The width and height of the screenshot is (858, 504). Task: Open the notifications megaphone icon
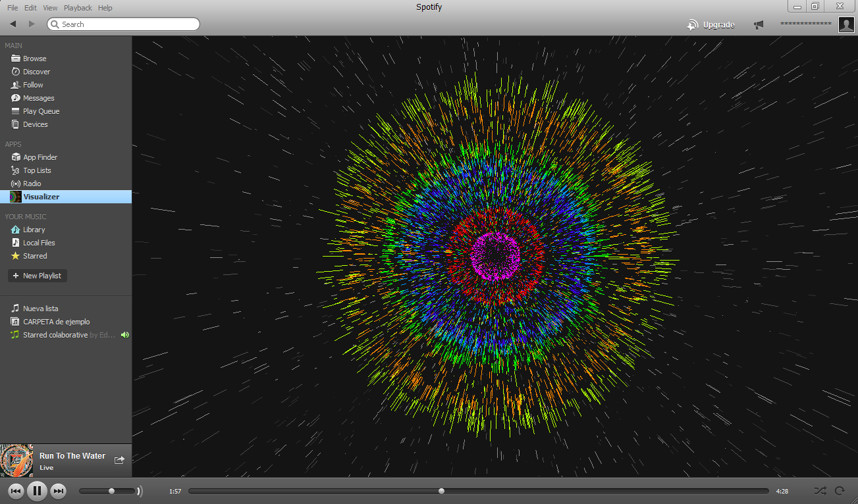(x=759, y=25)
